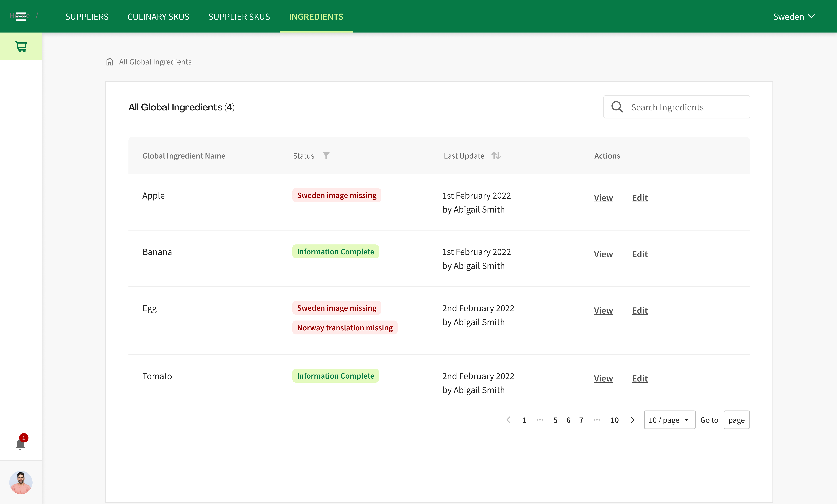Viewport: 837px width, 504px height.
Task: Click the home breadcrumb icon
Action: [109, 62]
